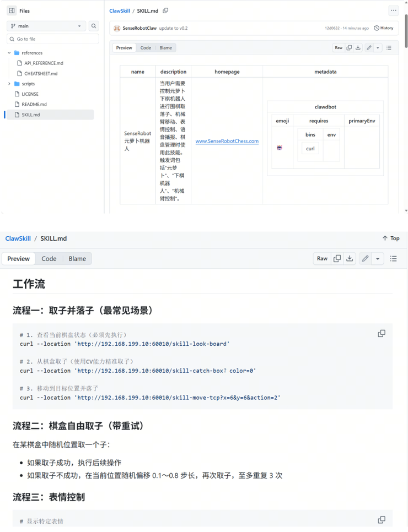Copy file path icon next to SKILL.md breadcrumb

pyautogui.click(x=165, y=10)
